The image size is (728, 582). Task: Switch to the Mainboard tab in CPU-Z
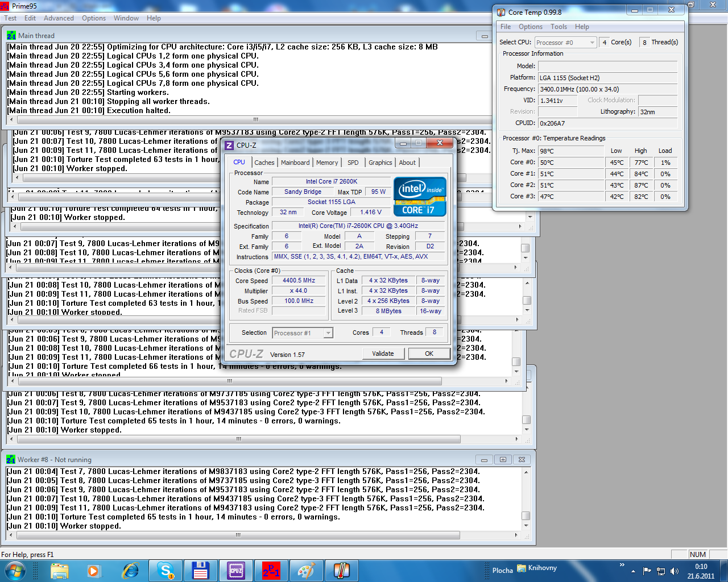295,163
